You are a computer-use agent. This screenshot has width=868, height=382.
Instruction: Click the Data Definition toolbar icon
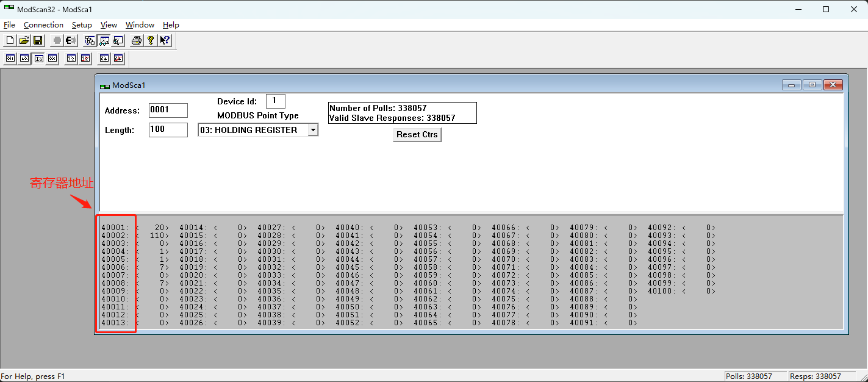90,40
